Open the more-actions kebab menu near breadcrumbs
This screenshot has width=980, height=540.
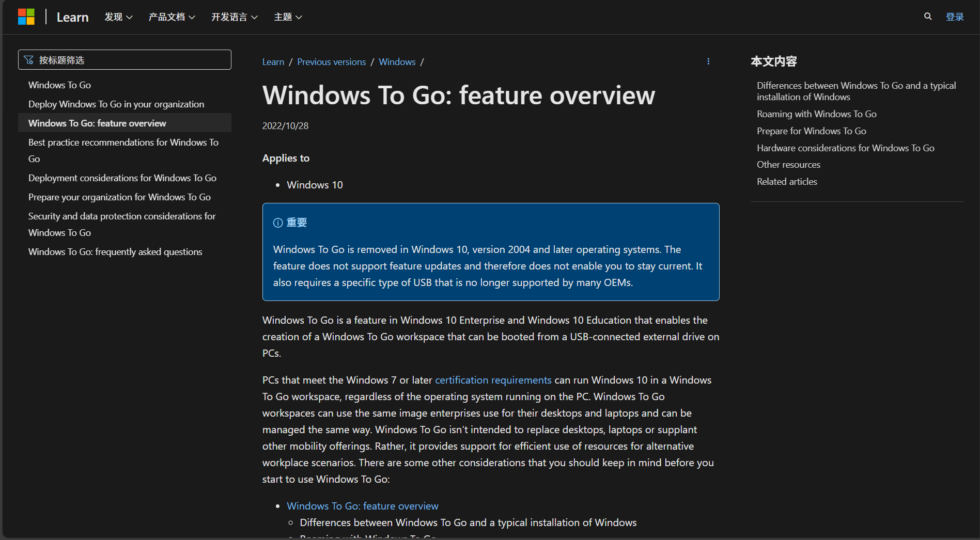click(708, 61)
